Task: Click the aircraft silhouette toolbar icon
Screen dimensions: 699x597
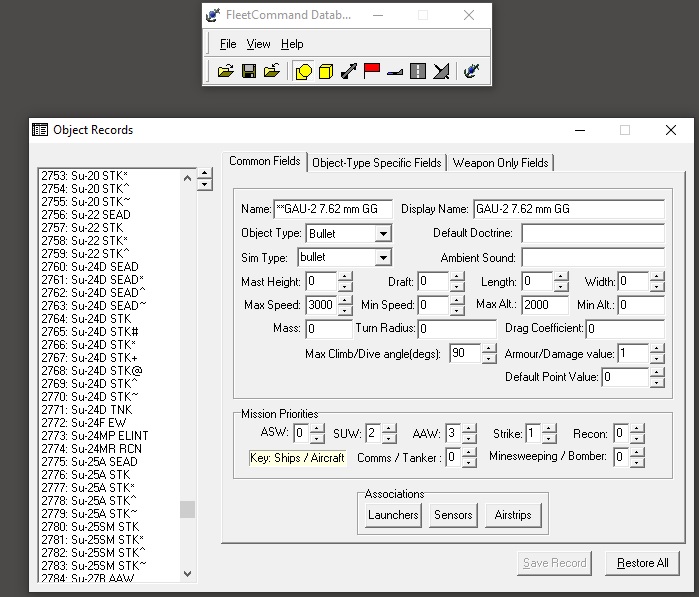Action: pos(395,71)
